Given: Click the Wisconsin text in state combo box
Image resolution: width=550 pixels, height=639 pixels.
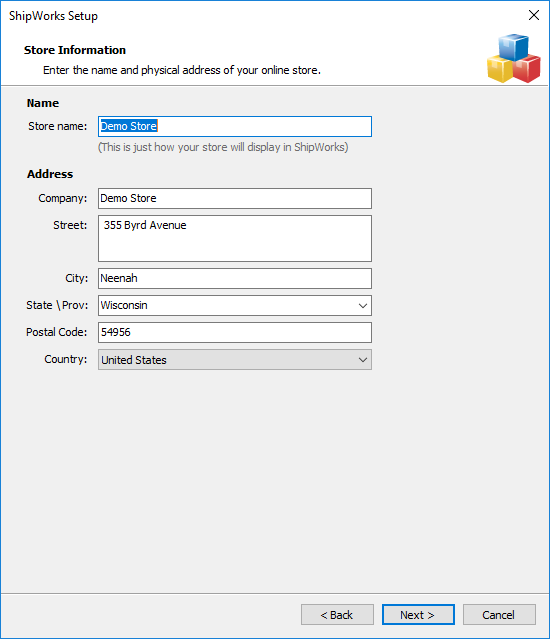Looking at the screenshot, I should point(124,305).
